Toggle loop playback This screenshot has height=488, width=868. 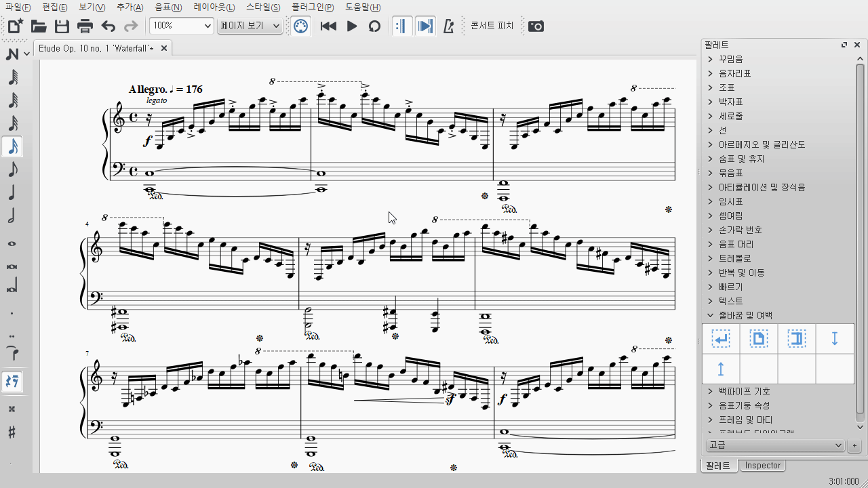coord(374,26)
